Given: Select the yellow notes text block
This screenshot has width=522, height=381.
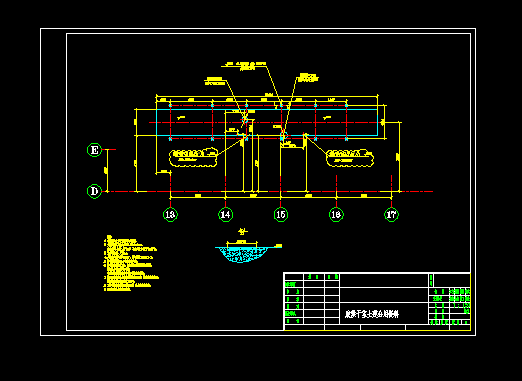Looking at the screenshot, I should 131,263.
